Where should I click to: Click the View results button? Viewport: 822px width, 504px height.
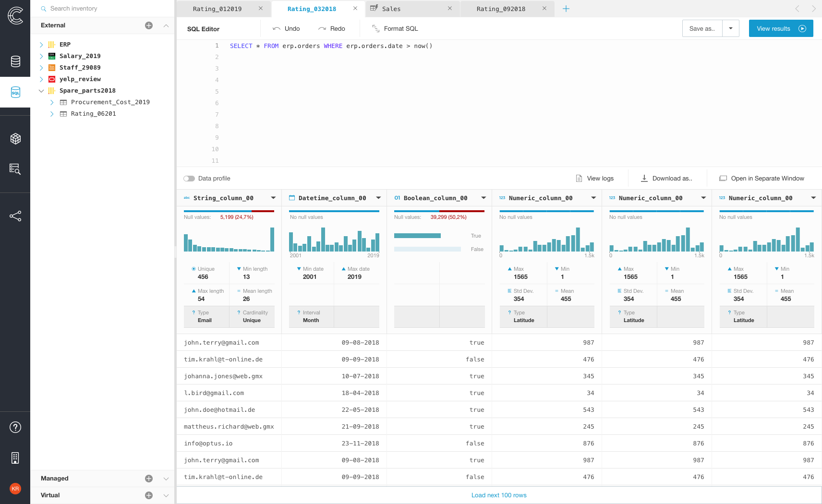781,29
